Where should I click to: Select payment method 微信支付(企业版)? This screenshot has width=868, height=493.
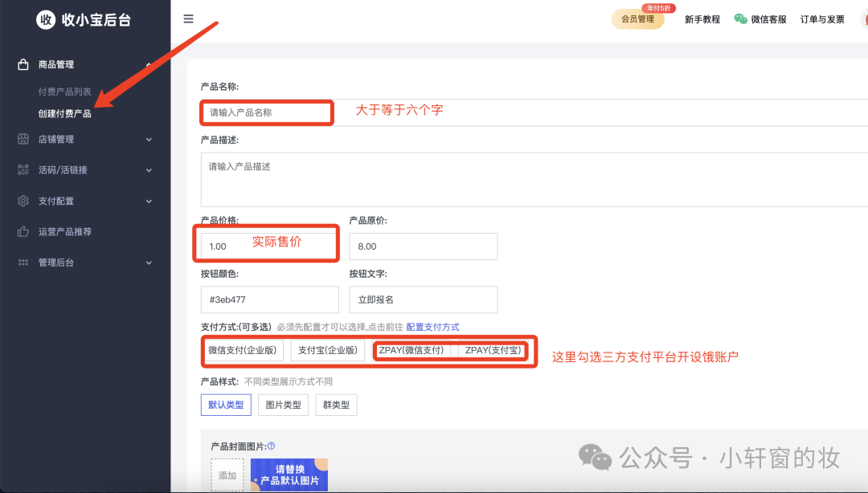click(242, 350)
